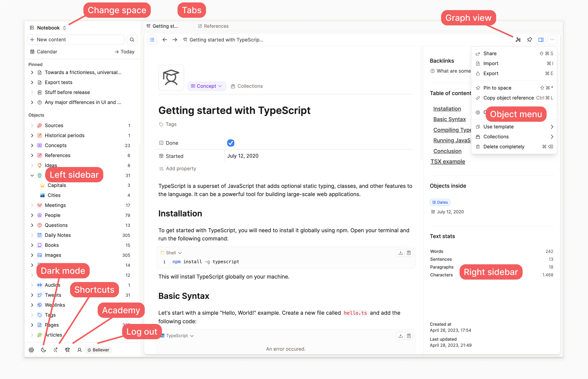Screen dimensions: 588x379
Task: Select Delete completely from object menu
Action: [504, 146]
